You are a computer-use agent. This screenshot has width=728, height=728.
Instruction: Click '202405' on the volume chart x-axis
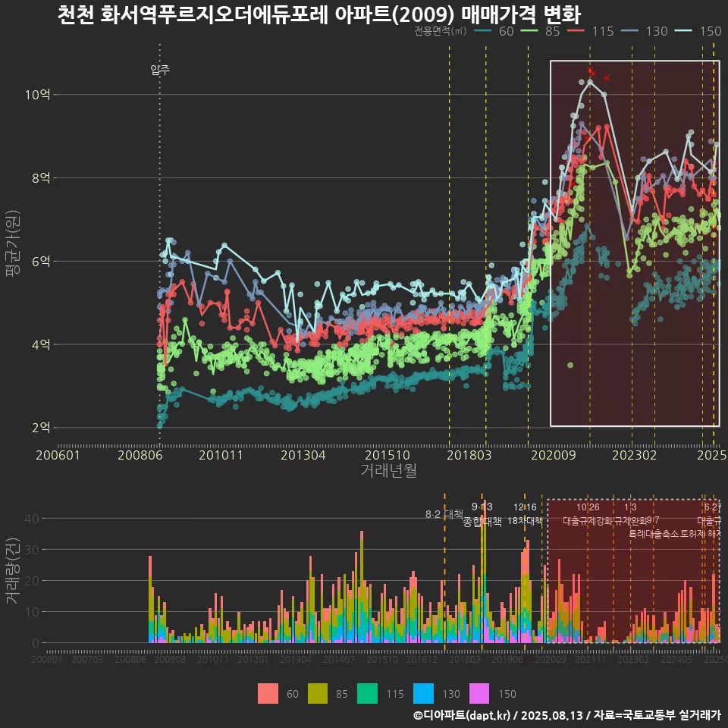click(676, 659)
